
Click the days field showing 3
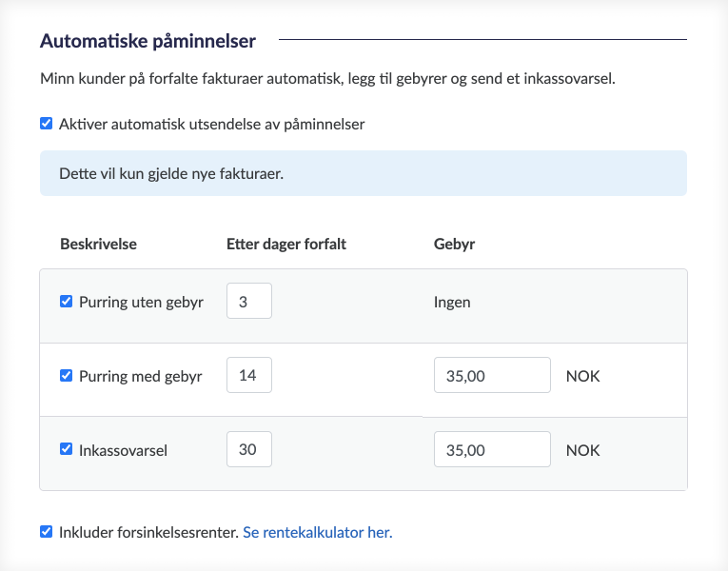(249, 302)
